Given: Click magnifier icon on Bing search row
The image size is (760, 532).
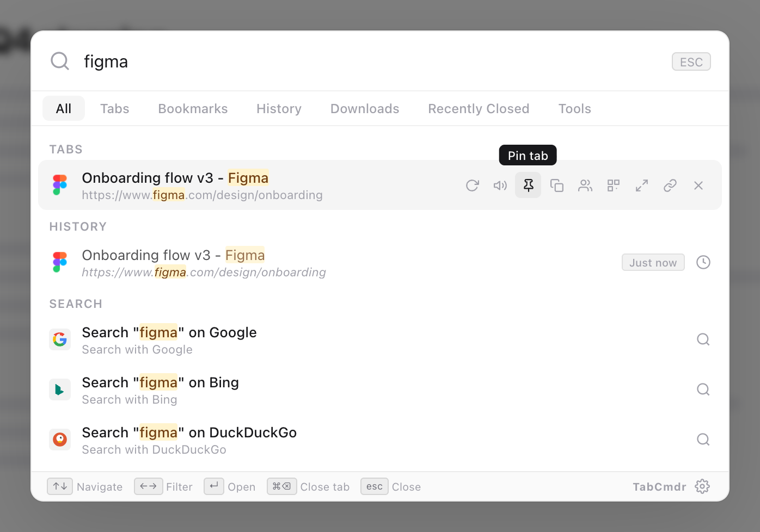Looking at the screenshot, I should point(703,389).
